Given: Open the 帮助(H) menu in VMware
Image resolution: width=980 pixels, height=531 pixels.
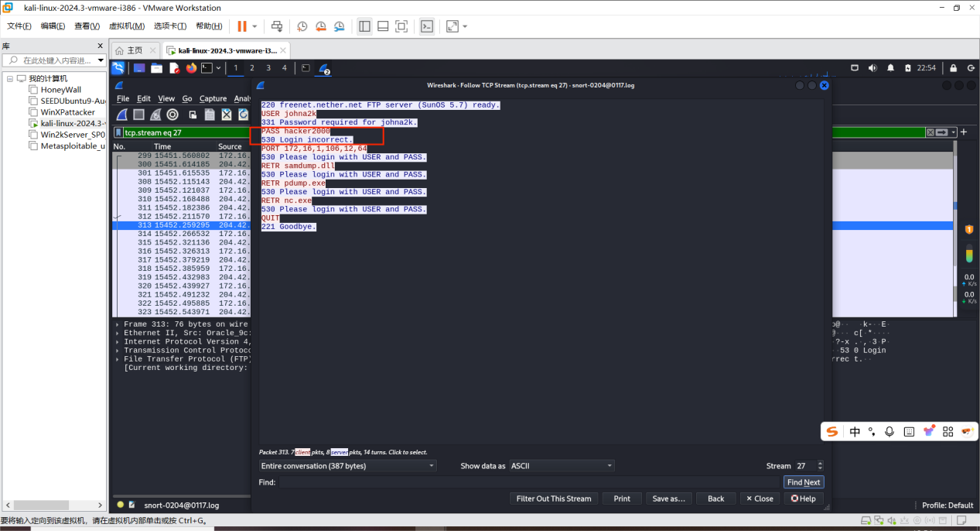Looking at the screenshot, I should [x=209, y=26].
